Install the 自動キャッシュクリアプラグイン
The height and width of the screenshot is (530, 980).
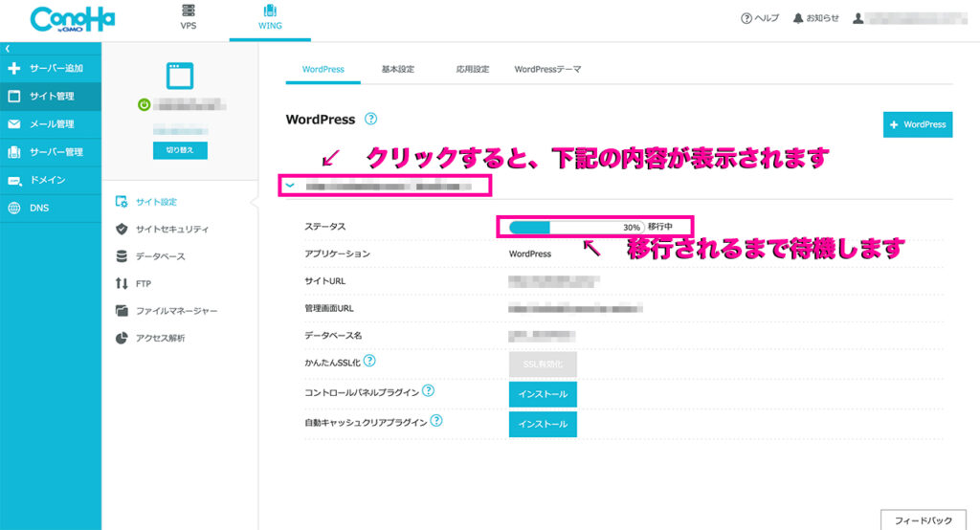click(543, 424)
